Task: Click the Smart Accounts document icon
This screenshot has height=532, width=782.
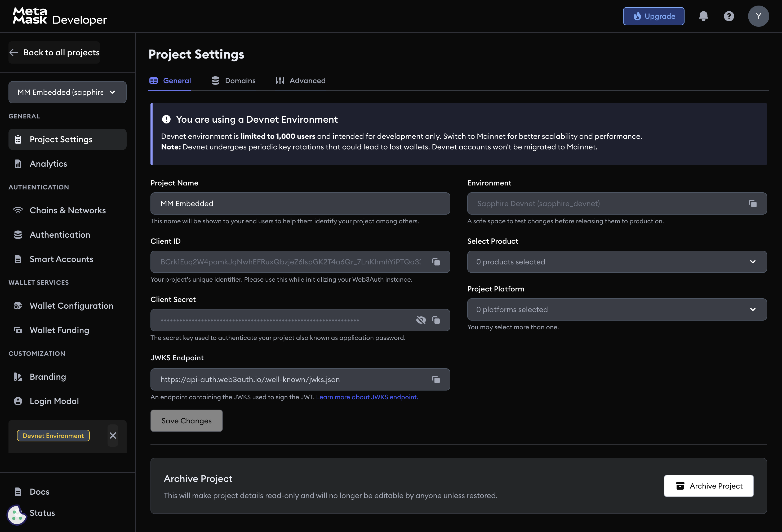Action: (x=18, y=259)
